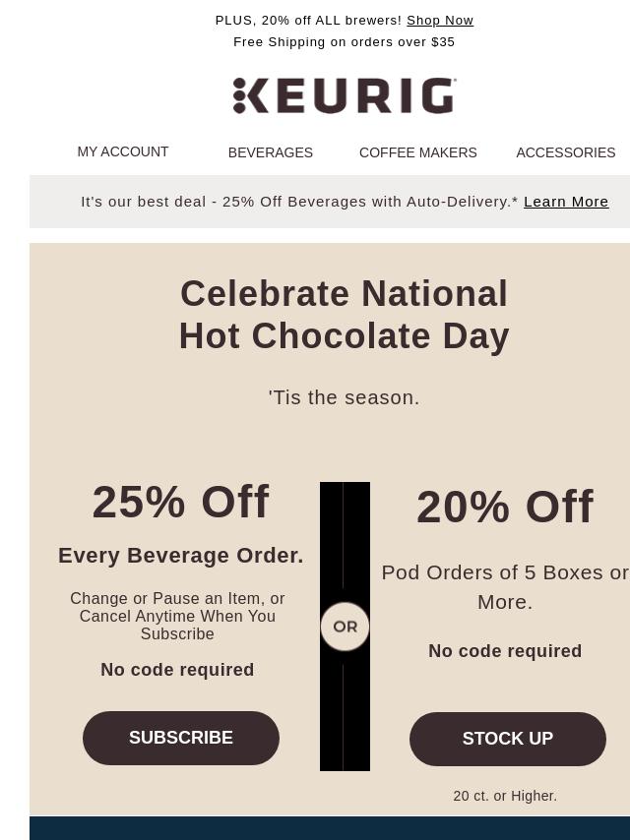Click the 'Tis the season subheading
The image size is (630, 840).
(344, 397)
